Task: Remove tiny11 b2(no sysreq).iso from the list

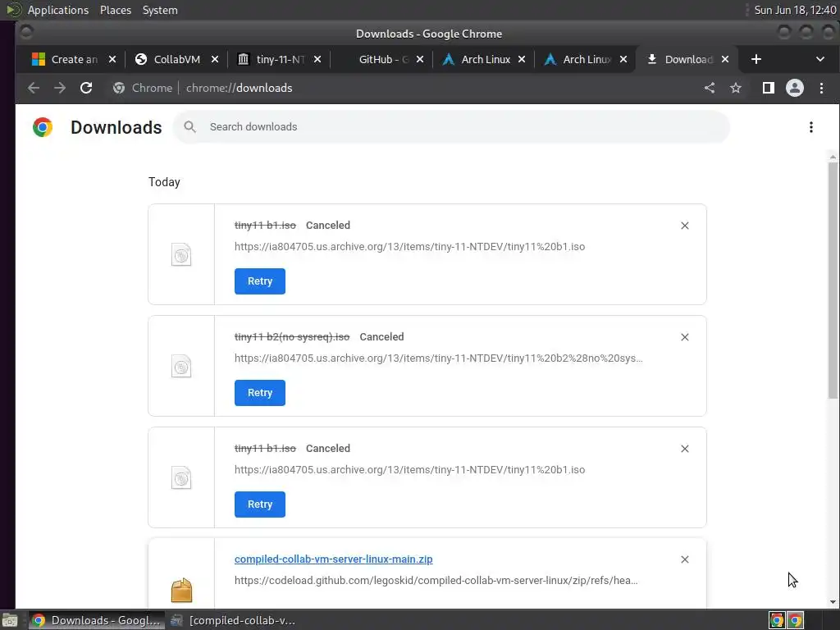Action: click(x=685, y=337)
